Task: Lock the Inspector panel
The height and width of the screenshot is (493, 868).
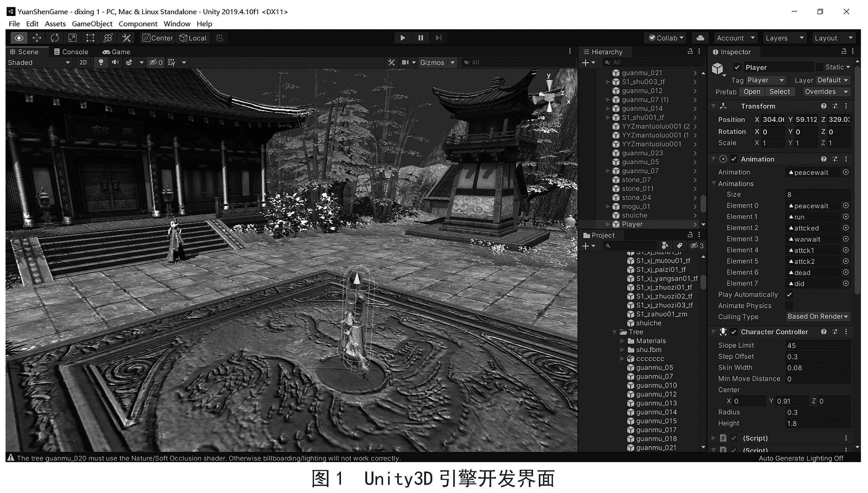Action: point(843,51)
